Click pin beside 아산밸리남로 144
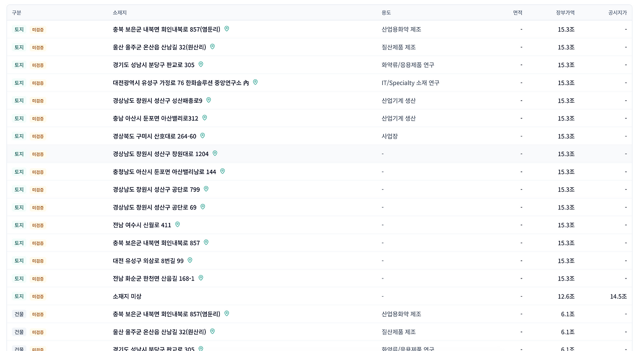This screenshot has height=351, width=644. click(222, 171)
